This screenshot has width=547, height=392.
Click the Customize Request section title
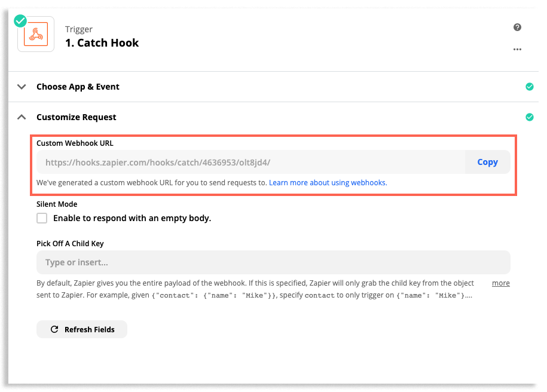pyautogui.click(x=77, y=117)
